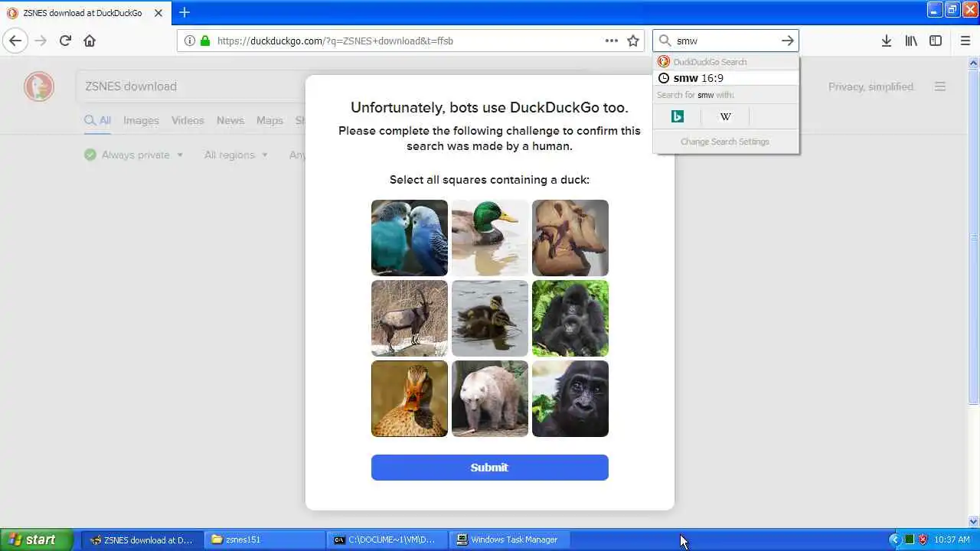Switch to Images results tab
The image size is (980, 551).
(141, 120)
